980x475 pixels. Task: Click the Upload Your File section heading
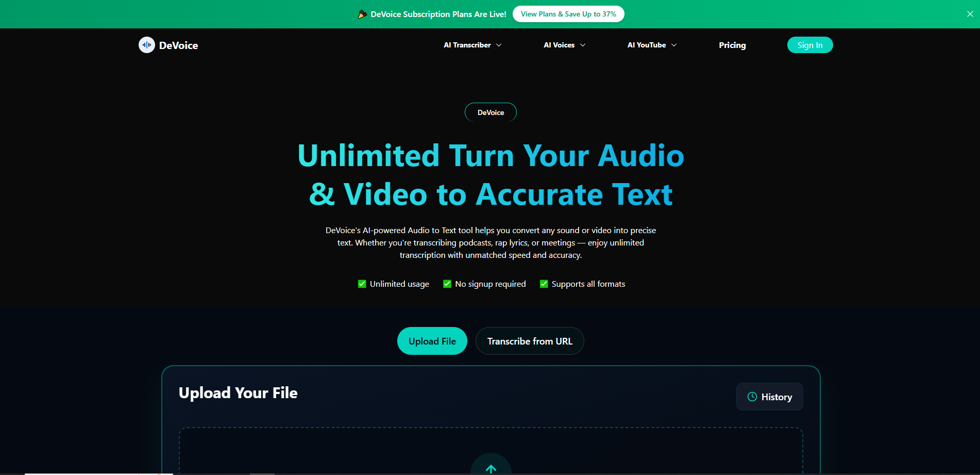238,392
